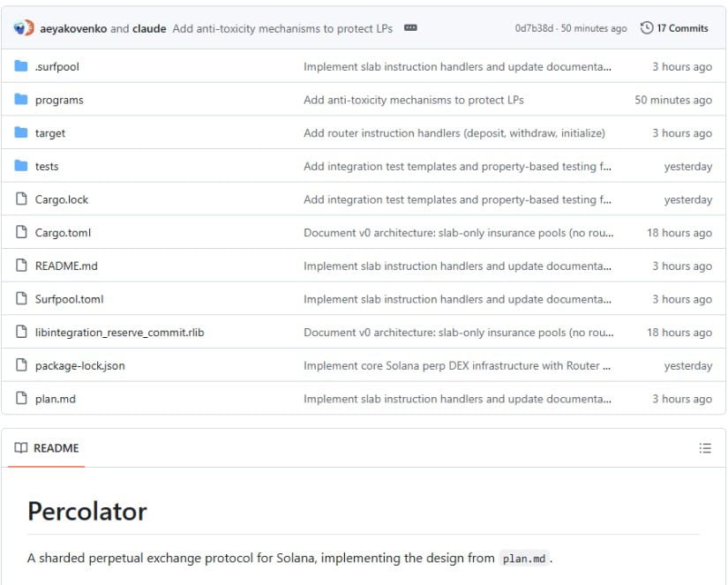Click the programs folder icon
The image size is (728, 585).
pos(21,100)
